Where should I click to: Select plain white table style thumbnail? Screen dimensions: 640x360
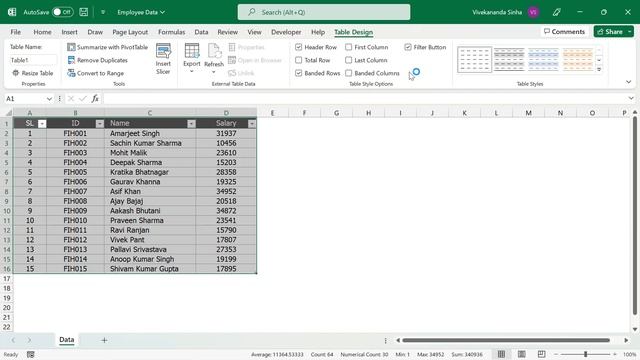pos(474,60)
